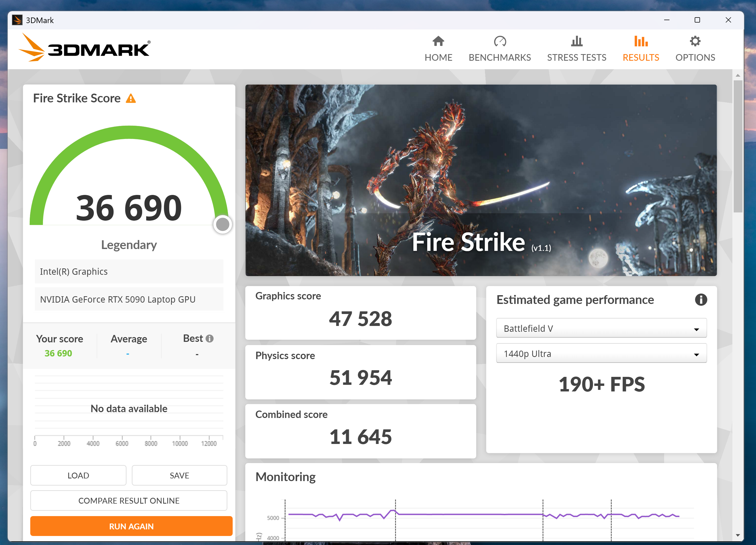This screenshot has width=756, height=545.
Task: Click the Legendary rating label
Action: [x=129, y=245]
